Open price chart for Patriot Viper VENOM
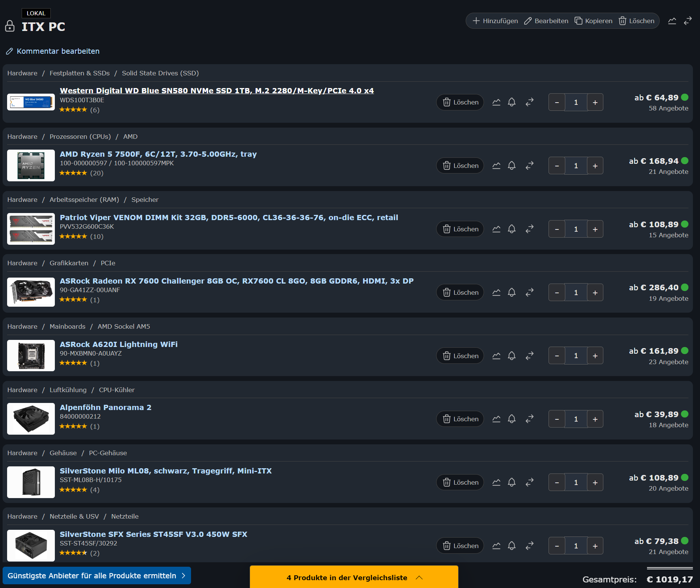This screenshot has height=588, width=700. [496, 229]
